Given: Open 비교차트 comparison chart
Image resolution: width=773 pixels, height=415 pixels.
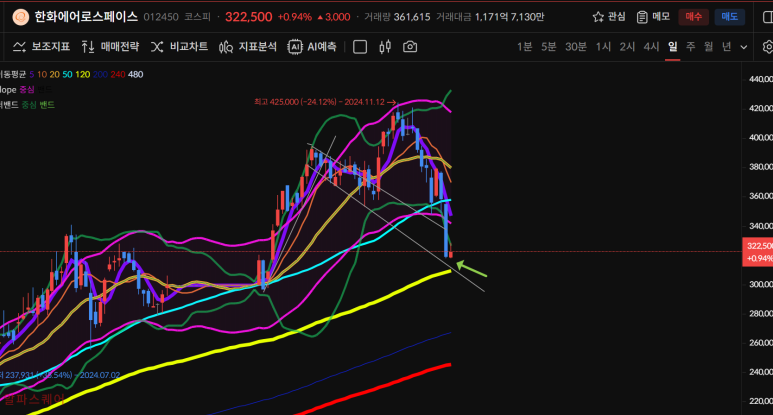Looking at the screenshot, I should [179, 47].
